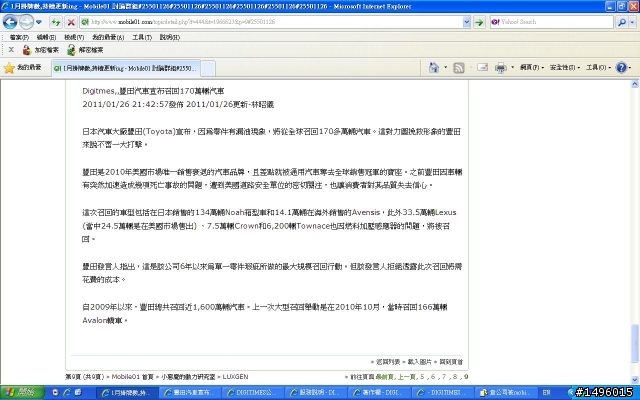Image resolution: width=640 pixels, height=400 pixels.
Task: Open the 安全性(S) command bar menu
Action: point(565,67)
